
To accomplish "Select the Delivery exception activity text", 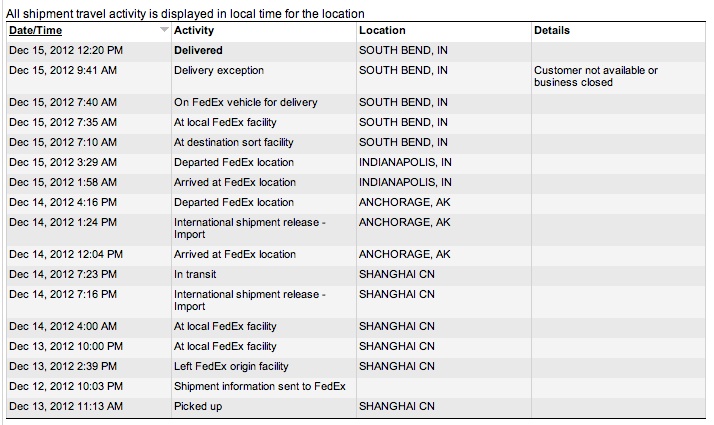I will [x=219, y=71].
